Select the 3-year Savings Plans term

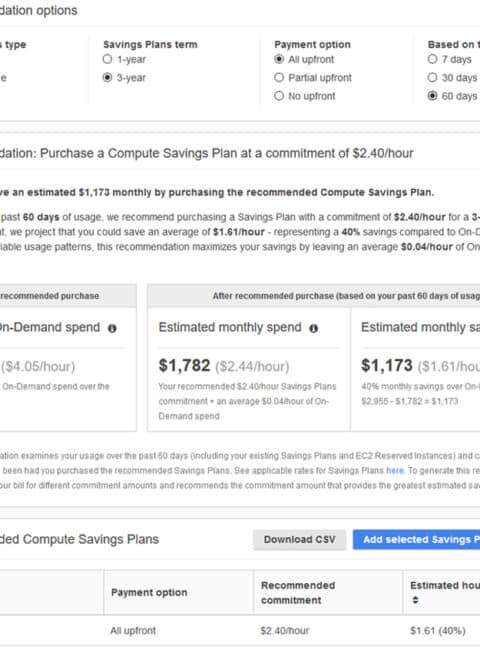(107, 78)
